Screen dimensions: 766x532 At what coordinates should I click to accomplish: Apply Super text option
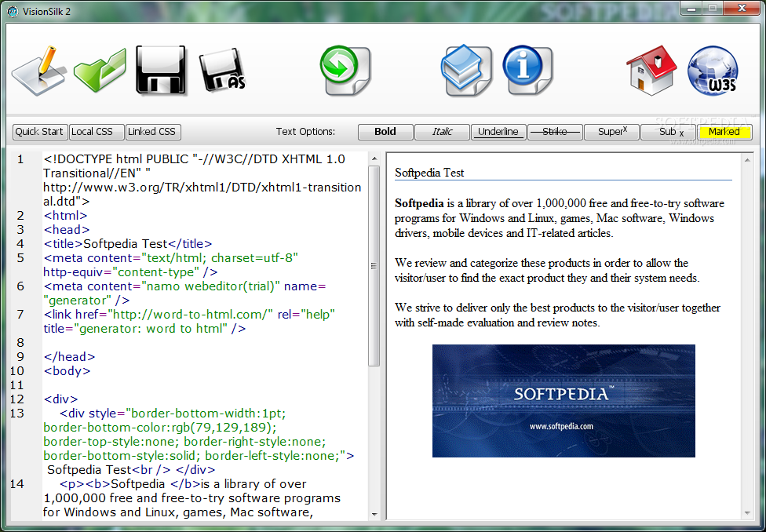point(611,132)
